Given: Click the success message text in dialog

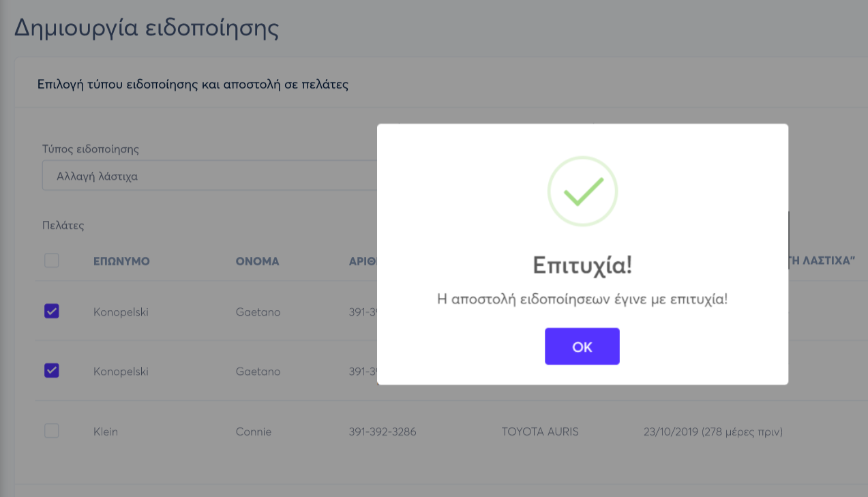Looking at the screenshot, I should click(582, 299).
